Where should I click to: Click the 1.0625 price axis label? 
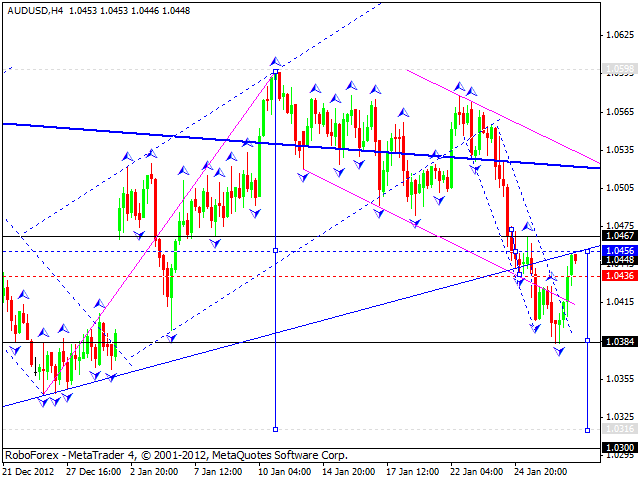click(620, 35)
